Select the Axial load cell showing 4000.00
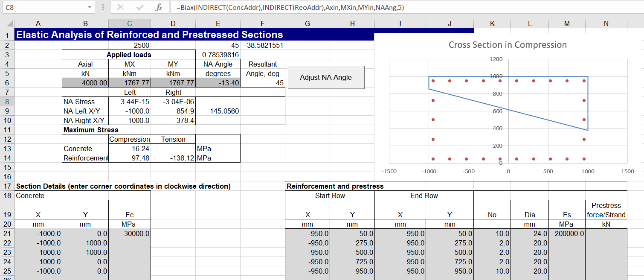Viewport: 644px width, 280px height. [85, 83]
